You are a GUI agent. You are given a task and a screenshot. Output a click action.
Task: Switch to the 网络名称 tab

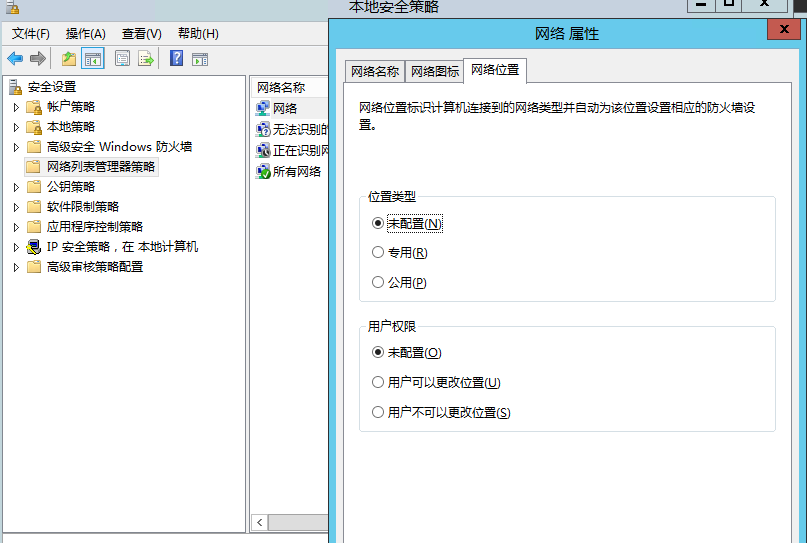tap(374, 72)
